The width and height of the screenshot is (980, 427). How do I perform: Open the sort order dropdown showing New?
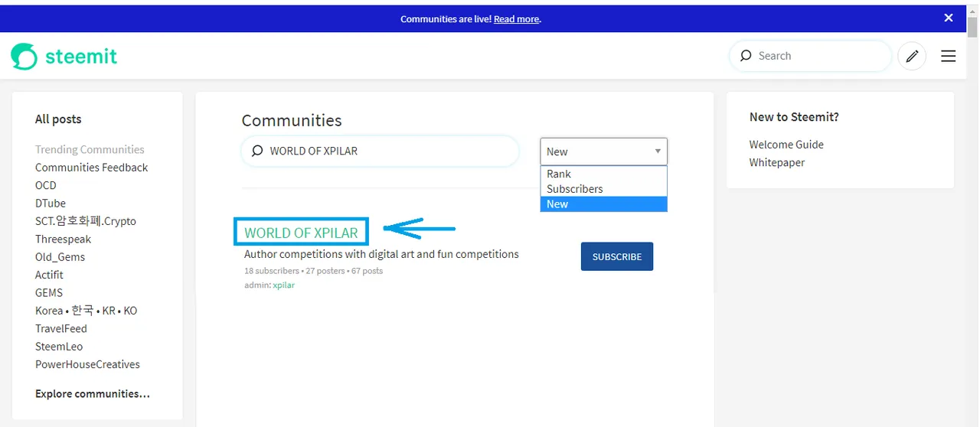603,152
